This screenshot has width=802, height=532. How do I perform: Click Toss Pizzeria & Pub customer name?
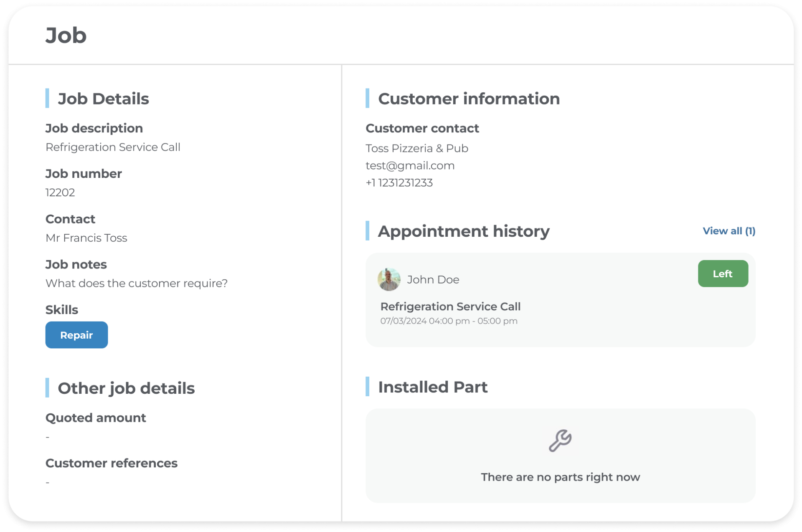tap(416, 148)
